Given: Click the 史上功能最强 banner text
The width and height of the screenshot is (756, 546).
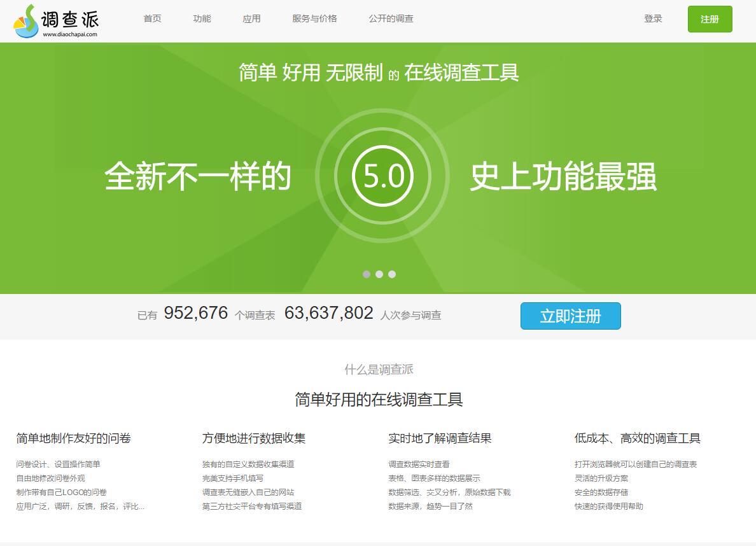Looking at the screenshot, I should point(563,176).
